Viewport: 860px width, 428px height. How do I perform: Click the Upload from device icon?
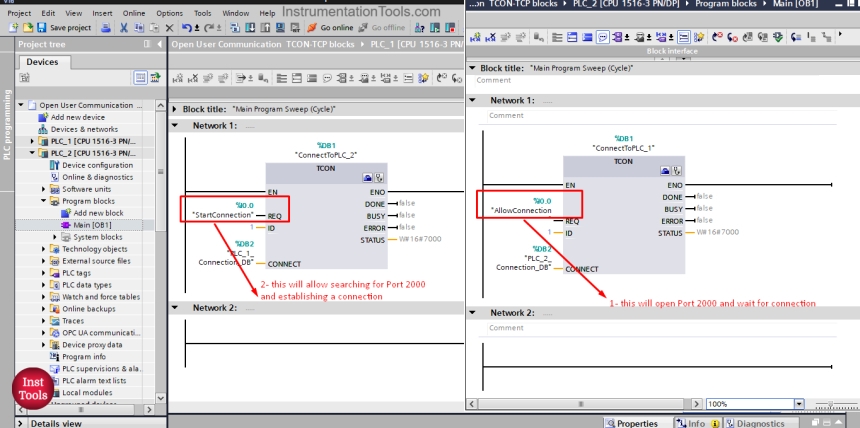[x=265, y=27]
